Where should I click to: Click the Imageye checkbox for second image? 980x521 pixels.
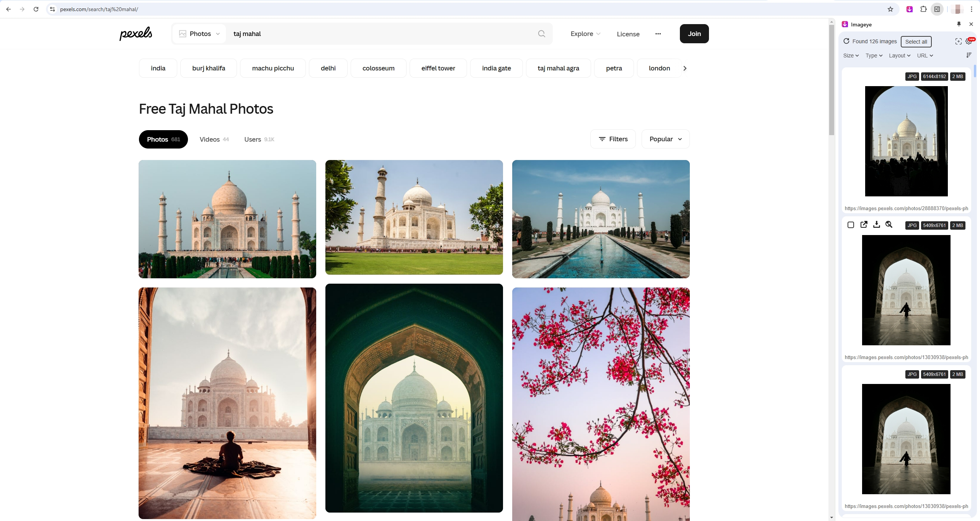850,225
